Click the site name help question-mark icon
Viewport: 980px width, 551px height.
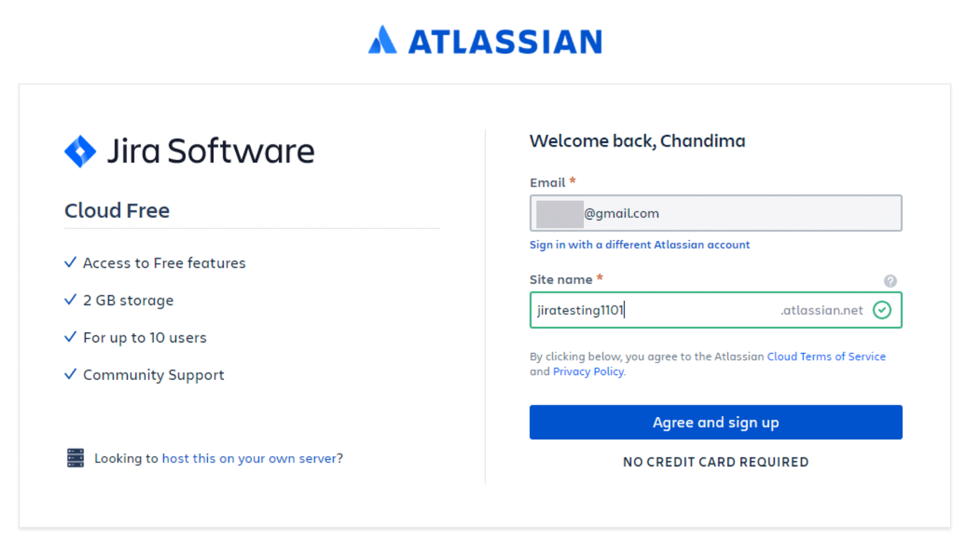pos(890,281)
